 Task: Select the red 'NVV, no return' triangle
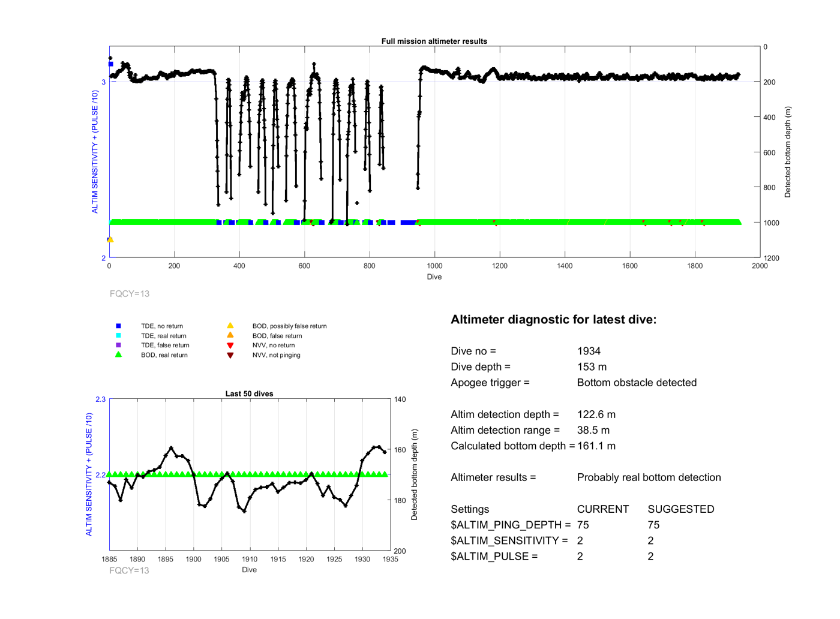coord(230,345)
